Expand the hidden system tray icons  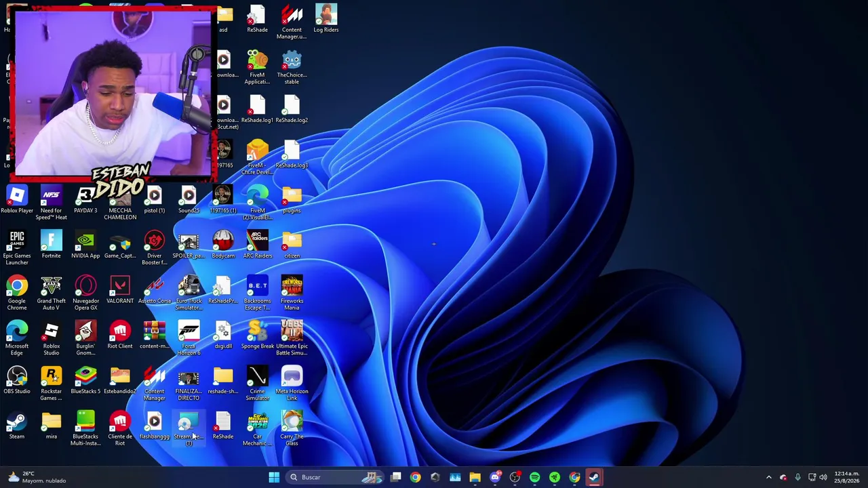[x=768, y=477]
